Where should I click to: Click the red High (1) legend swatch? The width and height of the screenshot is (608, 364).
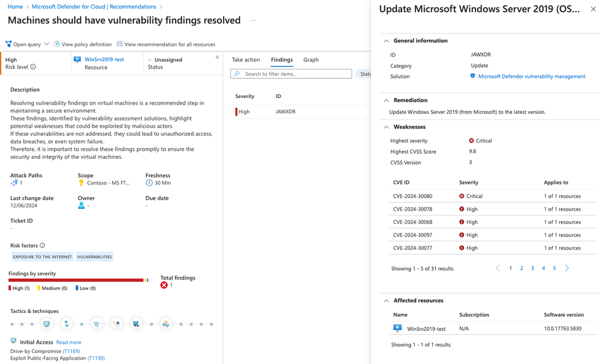tap(10, 288)
